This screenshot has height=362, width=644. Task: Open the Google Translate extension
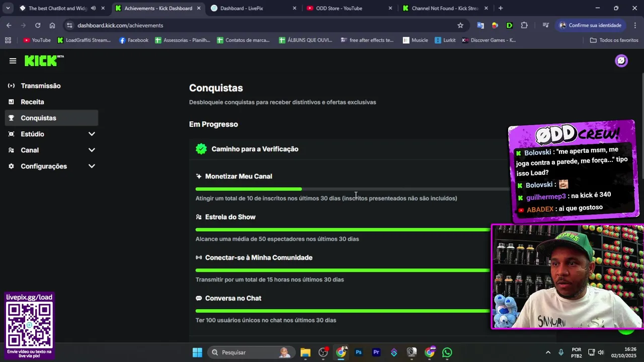[480, 25]
